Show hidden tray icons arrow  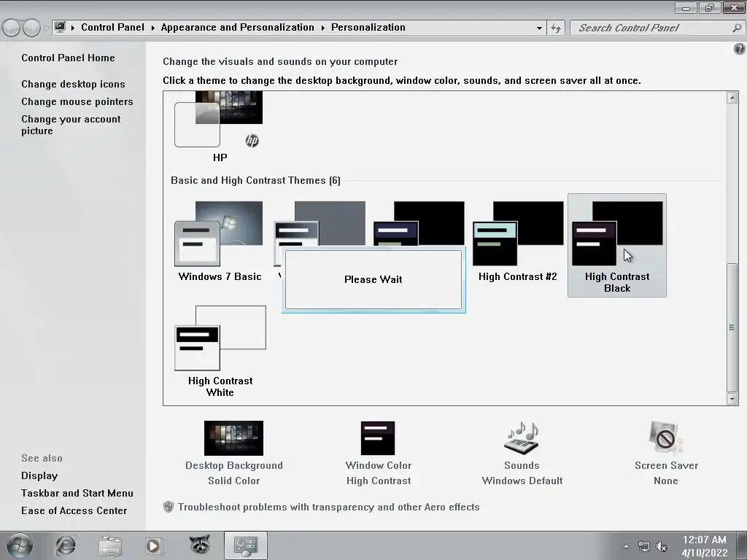tap(626, 546)
